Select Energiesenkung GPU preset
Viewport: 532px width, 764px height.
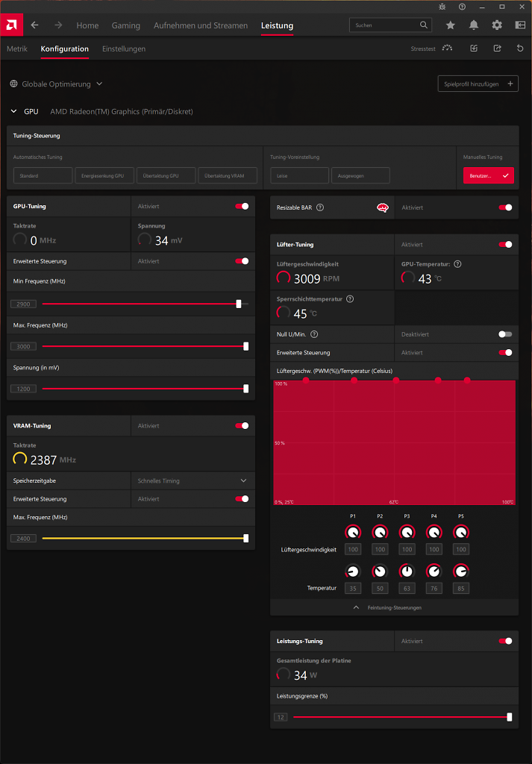[104, 175]
